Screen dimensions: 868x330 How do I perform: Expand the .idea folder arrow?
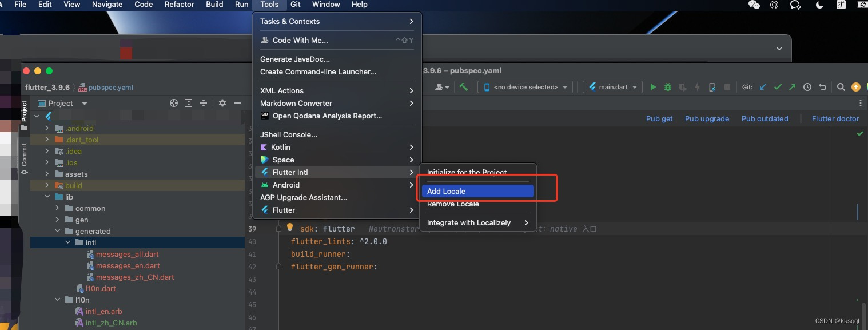coord(47,151)
